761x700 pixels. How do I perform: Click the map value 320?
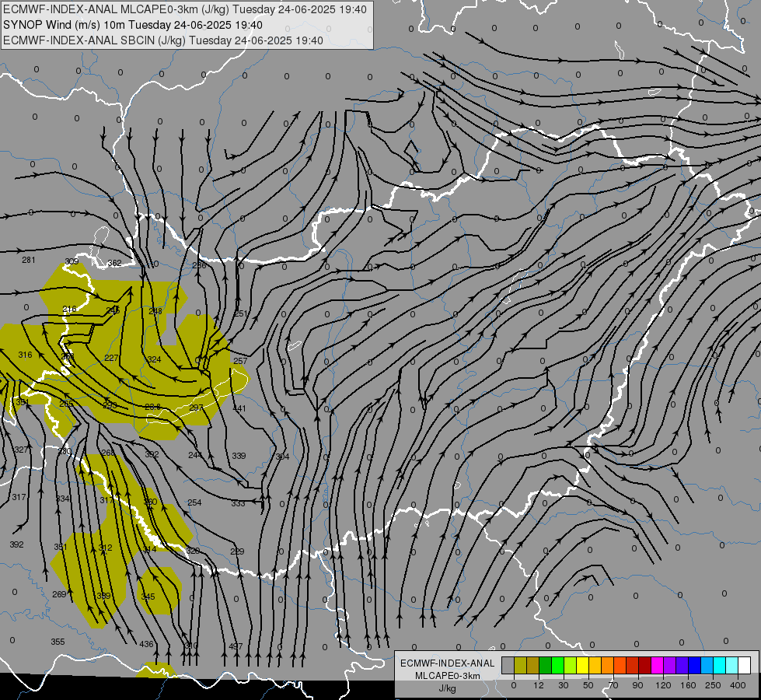pyautogui.click(x=193, y=551)
